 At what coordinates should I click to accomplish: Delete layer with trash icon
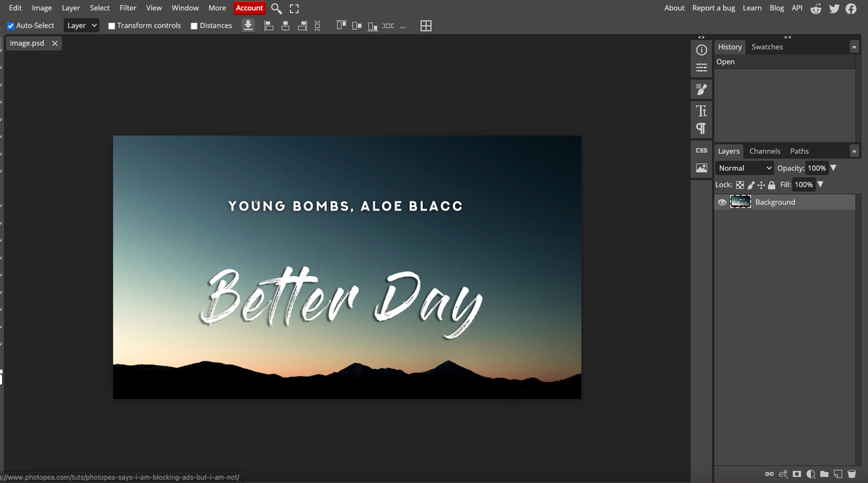[852, 474]
